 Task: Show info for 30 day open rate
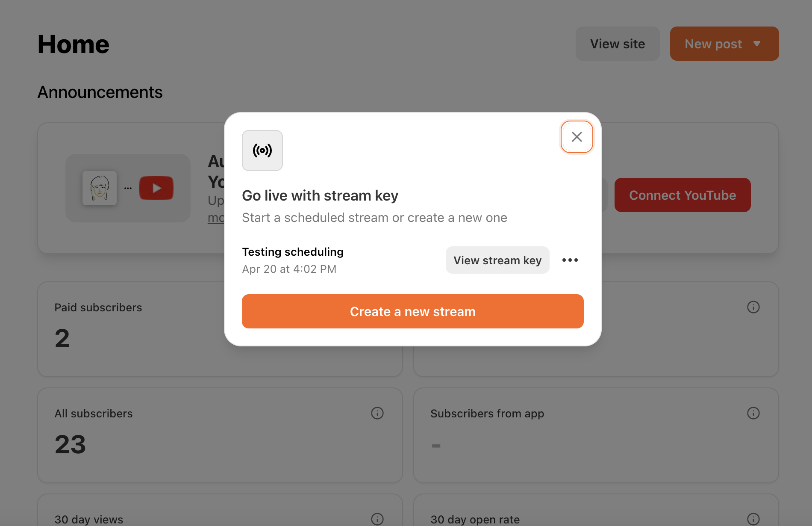(753, 519)
